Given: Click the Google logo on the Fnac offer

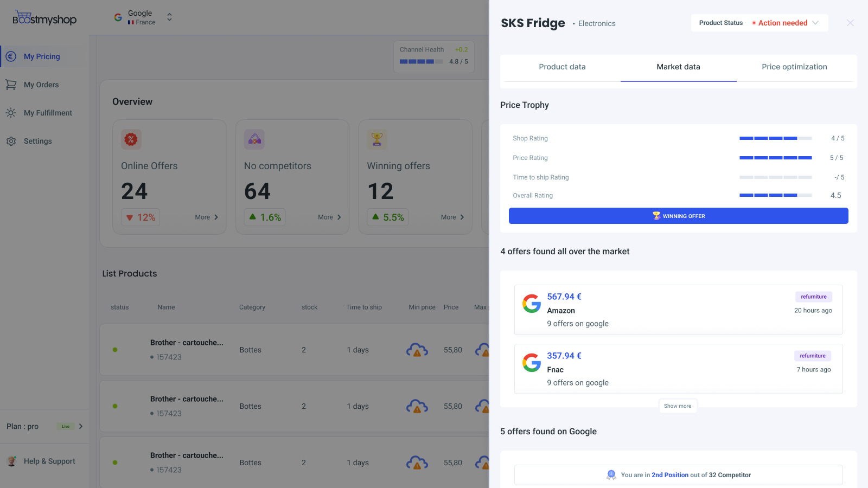Looking at the screenshot, I should pos(532,363).
